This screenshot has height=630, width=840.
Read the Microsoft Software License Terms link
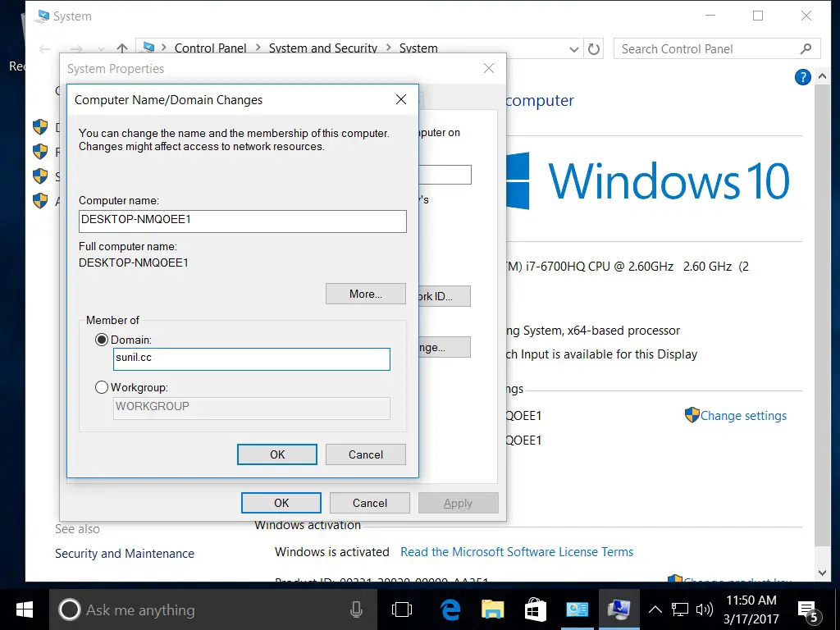click(517, 552)
